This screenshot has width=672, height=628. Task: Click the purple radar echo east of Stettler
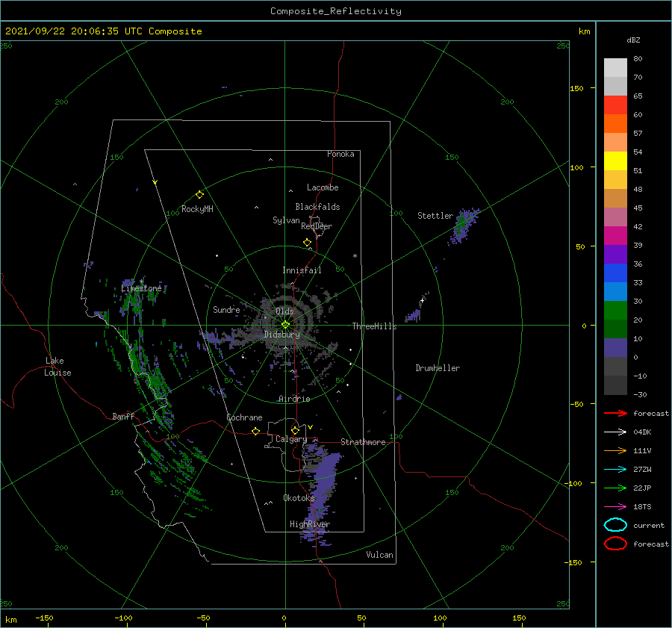click(463, 226)
